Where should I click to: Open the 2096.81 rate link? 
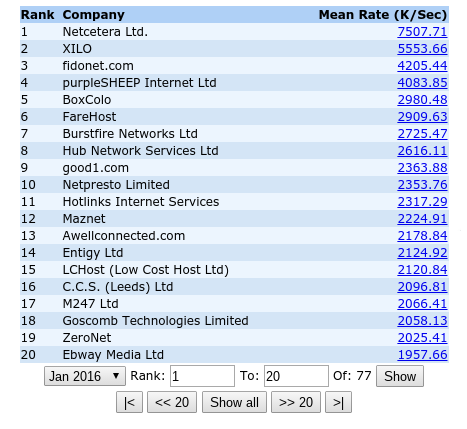[x=422, y=287]
